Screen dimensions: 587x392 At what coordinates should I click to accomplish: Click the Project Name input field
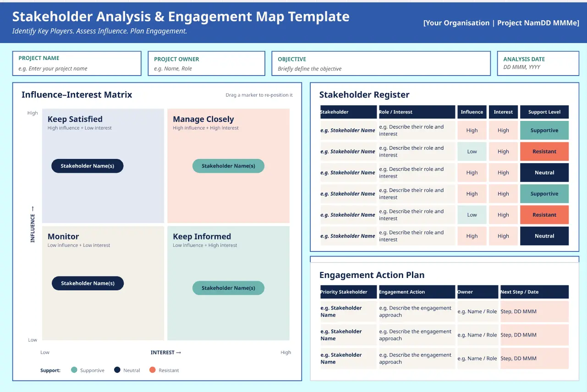point(77,63)
